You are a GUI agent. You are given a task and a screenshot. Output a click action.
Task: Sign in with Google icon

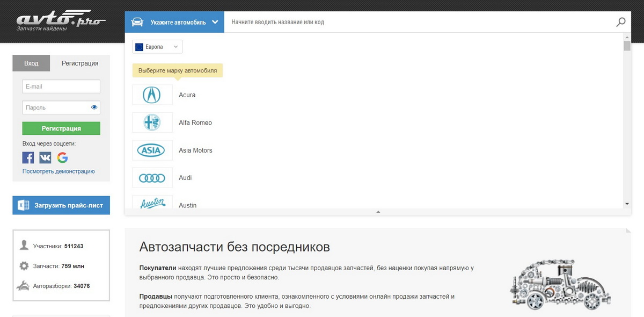[x=62, y=157]
